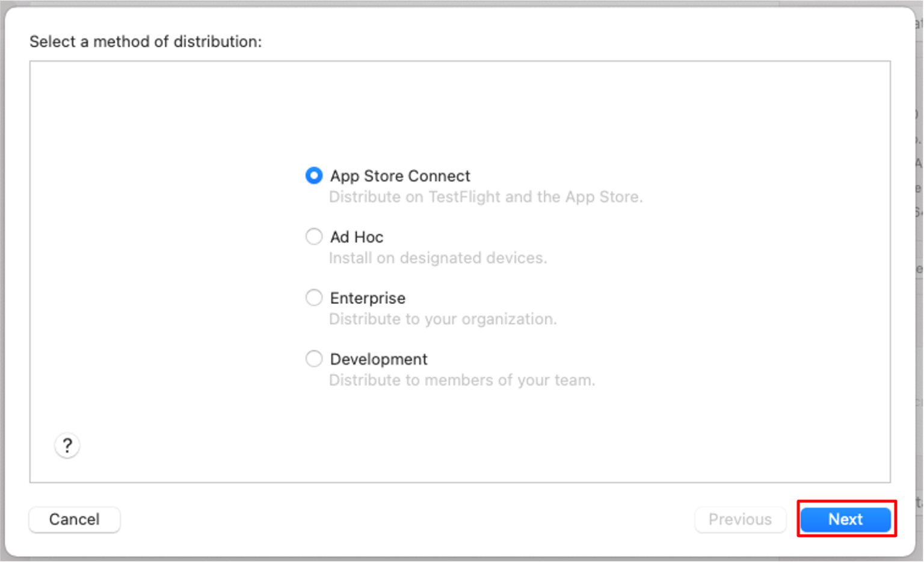Screen dimensions: 924x562
Task: Click the Ad Hoc option label
Action: click(x=356, y=236)
